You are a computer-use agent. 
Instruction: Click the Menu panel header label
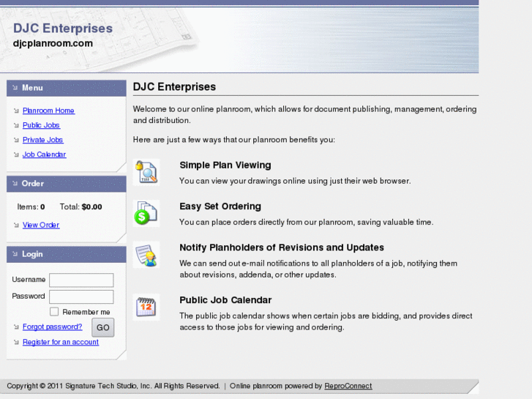pyautogui.click(x=33, y=88)
